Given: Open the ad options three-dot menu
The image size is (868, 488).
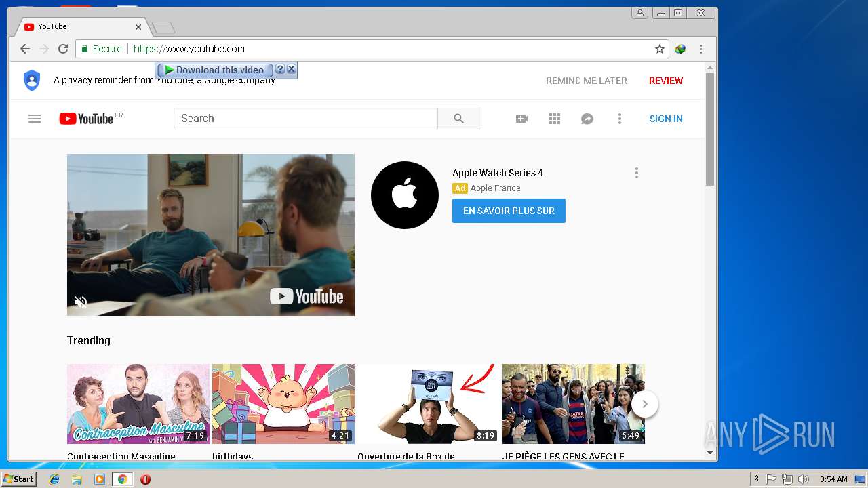Looking at the screenshot, I should 636,173.
